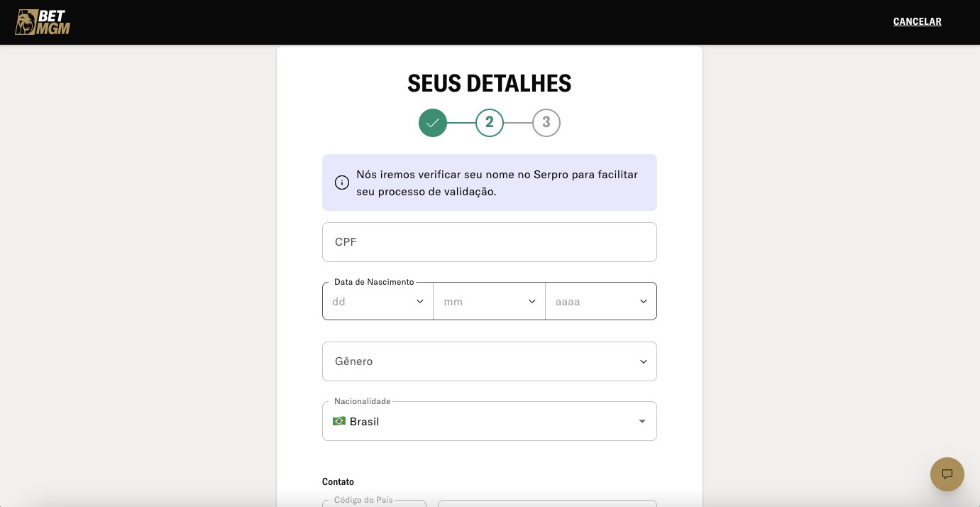The width and height of the screenshot is (980, 507).
Task: Click the Serpro verification info banner
Action: [x=490, y=182]
